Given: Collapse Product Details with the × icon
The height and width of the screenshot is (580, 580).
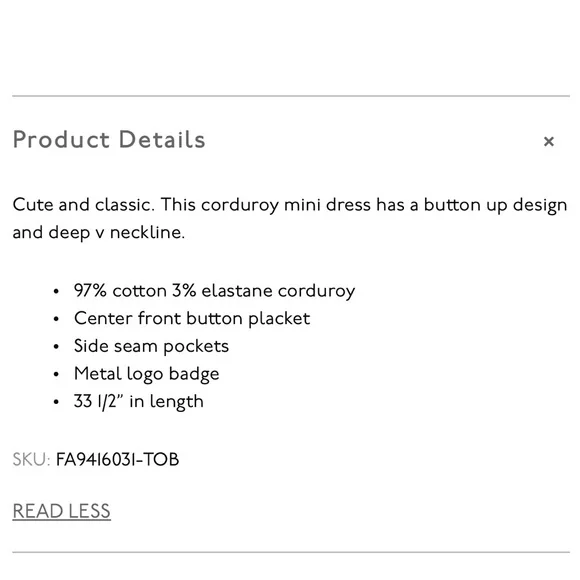Looking at the screenshot, I should (549, 141).
